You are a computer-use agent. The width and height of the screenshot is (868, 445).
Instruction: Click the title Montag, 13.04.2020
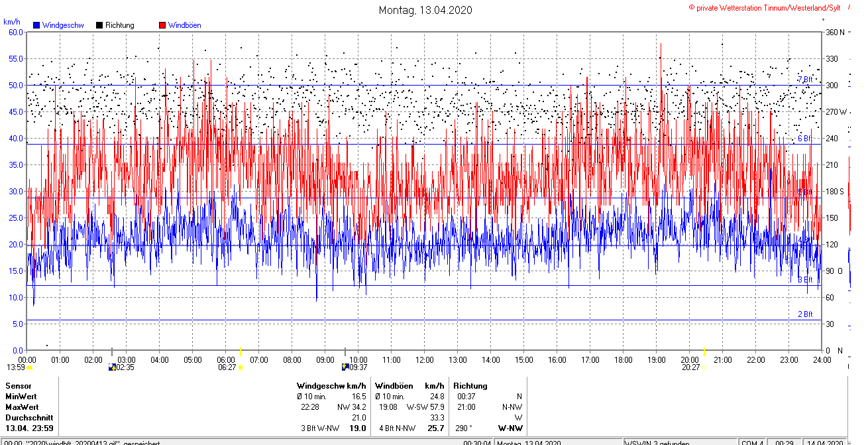point(425,10)
